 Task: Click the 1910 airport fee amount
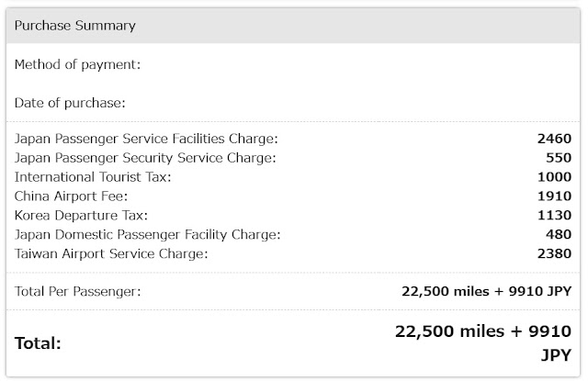pos(554,196)
